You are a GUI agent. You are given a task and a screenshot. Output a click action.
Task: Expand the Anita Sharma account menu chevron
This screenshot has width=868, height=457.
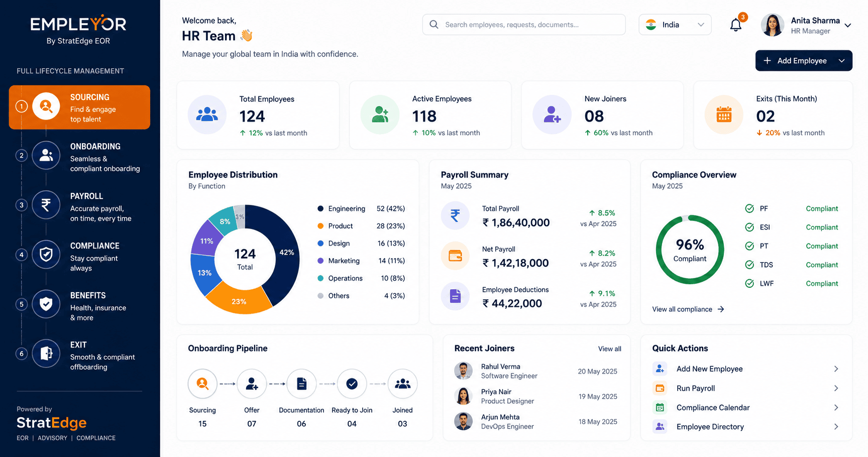pos(847,25)
